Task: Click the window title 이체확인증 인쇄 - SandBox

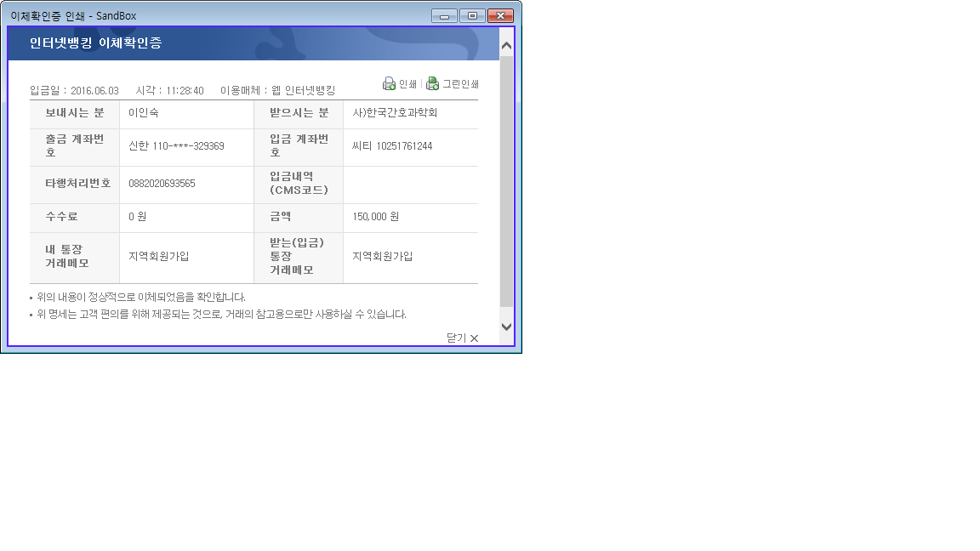Action: tap(73, 15)
